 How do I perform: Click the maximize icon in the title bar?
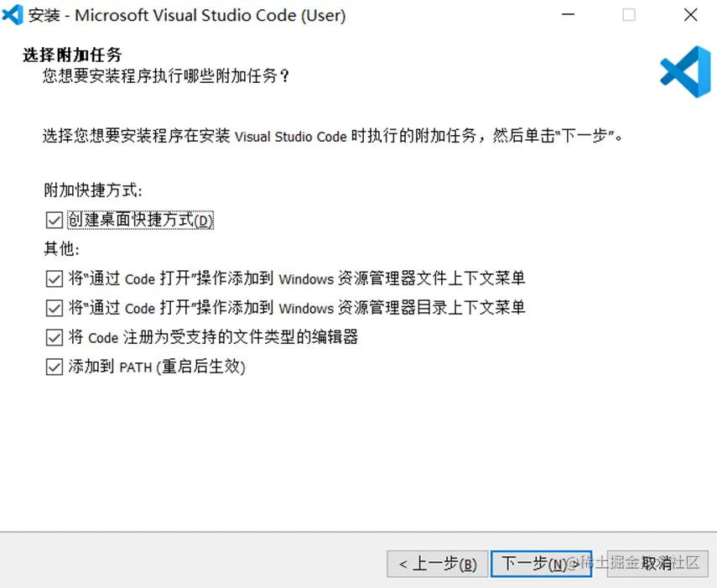[x=629, y=14]
